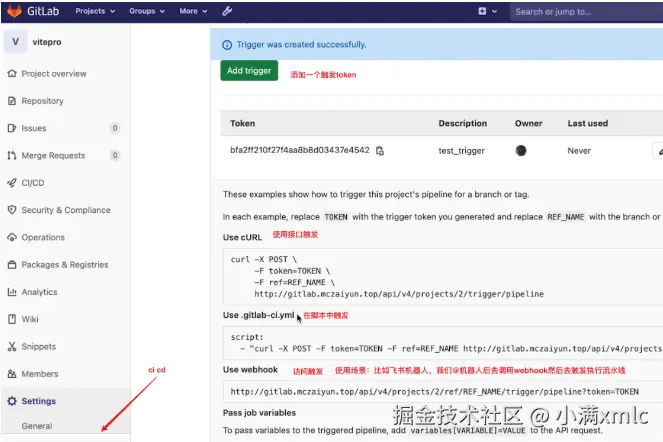Open Settings in sidebar
Viewport: 663px width, 442px height.
[38, 401]
